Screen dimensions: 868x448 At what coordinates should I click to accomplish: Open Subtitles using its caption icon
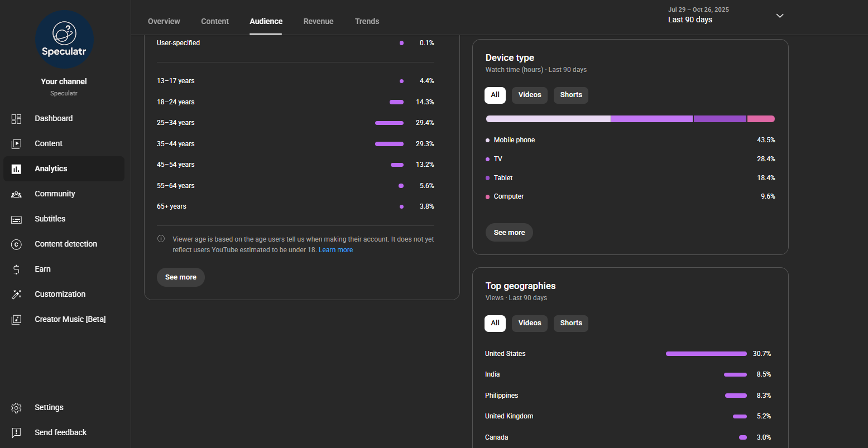[16, 219]
